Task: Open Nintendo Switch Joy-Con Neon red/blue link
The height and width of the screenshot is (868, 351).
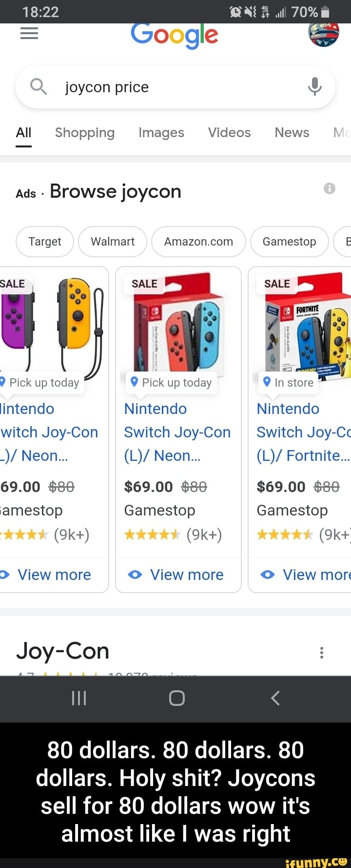Action: point(177,432)
